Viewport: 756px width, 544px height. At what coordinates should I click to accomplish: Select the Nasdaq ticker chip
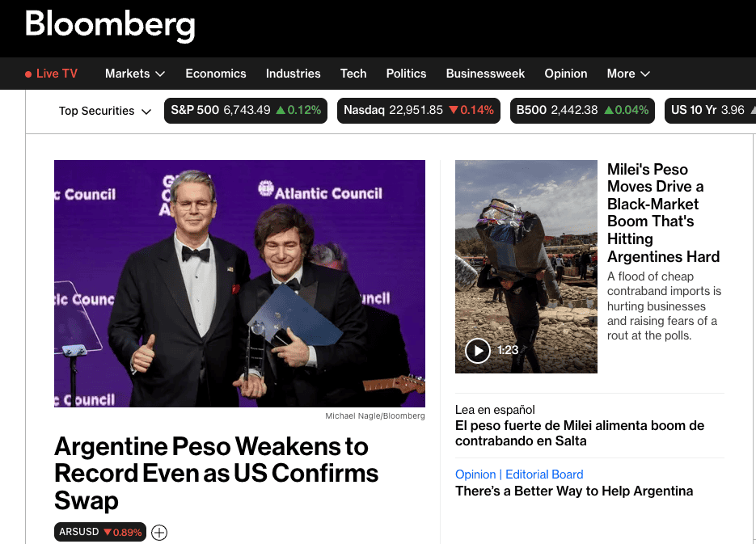pyautogui.click(x=418, y=111)
